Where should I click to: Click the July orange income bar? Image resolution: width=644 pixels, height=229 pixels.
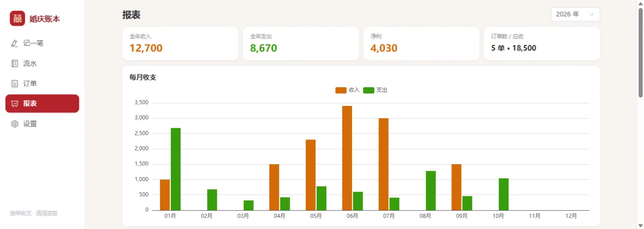[383, 164]
